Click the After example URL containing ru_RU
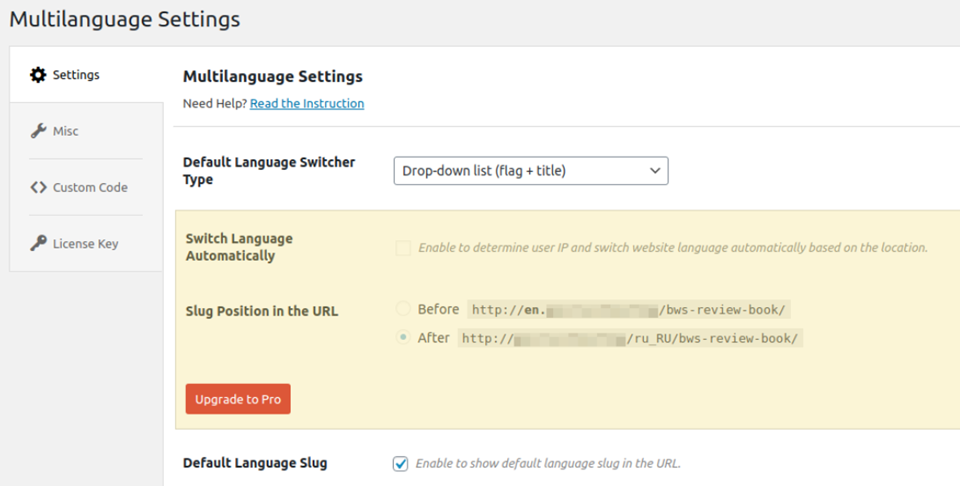The image size is (960, 486). (x=631, y=338)
